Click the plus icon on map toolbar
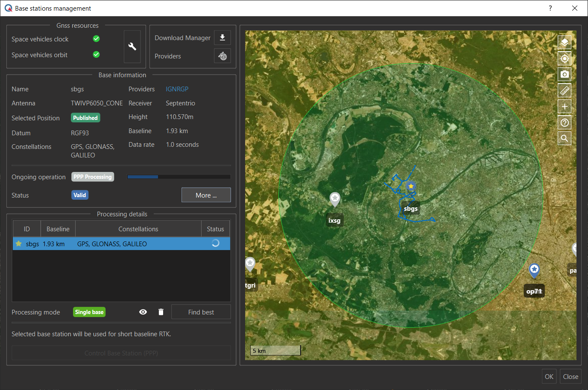The image size is (588, 390). (x=564, y=106)
